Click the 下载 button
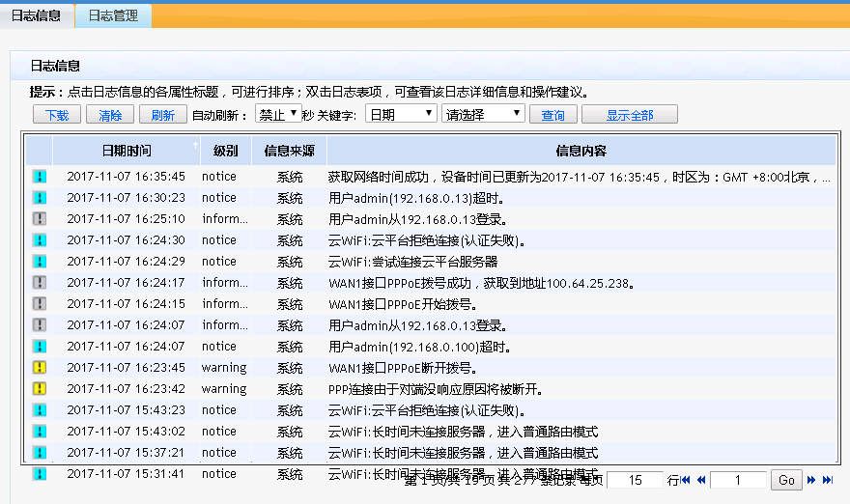 click(57, 115)
